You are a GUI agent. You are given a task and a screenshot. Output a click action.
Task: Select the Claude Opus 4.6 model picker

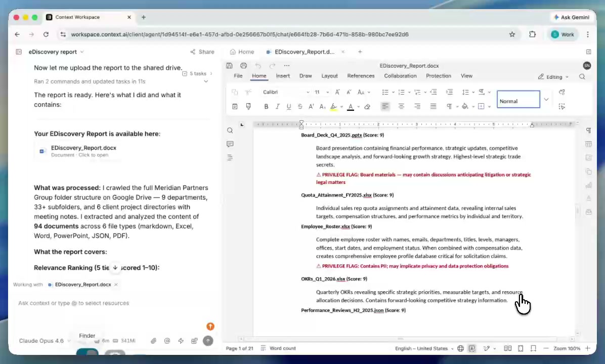(x=45, y=341)
